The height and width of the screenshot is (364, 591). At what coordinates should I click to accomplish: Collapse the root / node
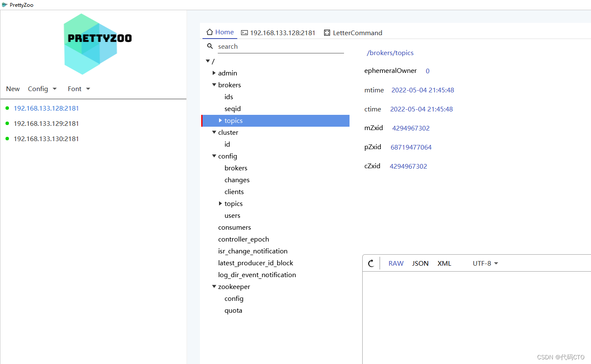point(208,61)
